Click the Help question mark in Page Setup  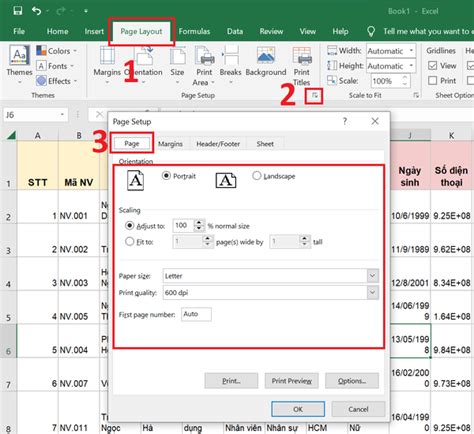(x=345, y=121)
